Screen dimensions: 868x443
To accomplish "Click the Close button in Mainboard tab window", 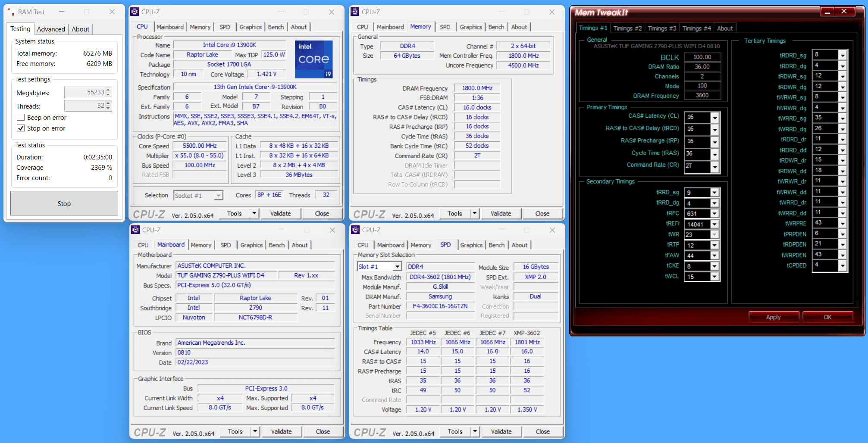I will pos(323,431).
